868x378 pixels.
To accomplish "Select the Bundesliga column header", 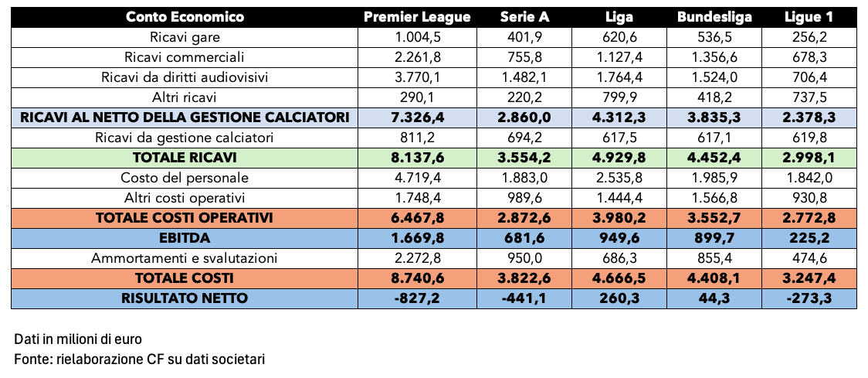I will coord(714,17).
